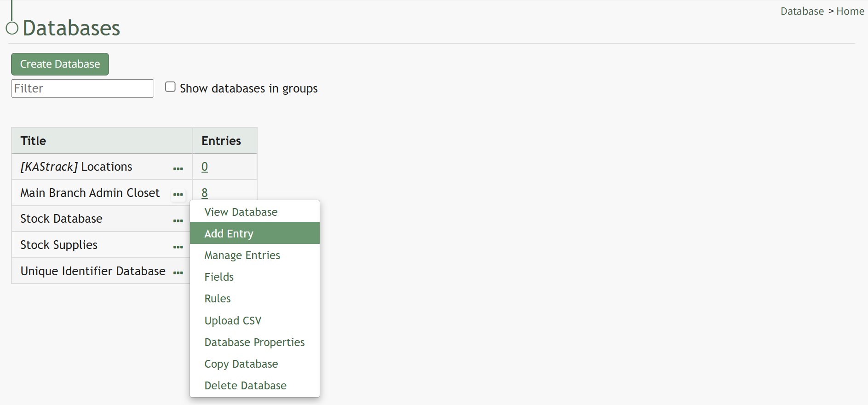Select the Stock Database title text
Screen dimensions: 868x405
coord(61,219)
